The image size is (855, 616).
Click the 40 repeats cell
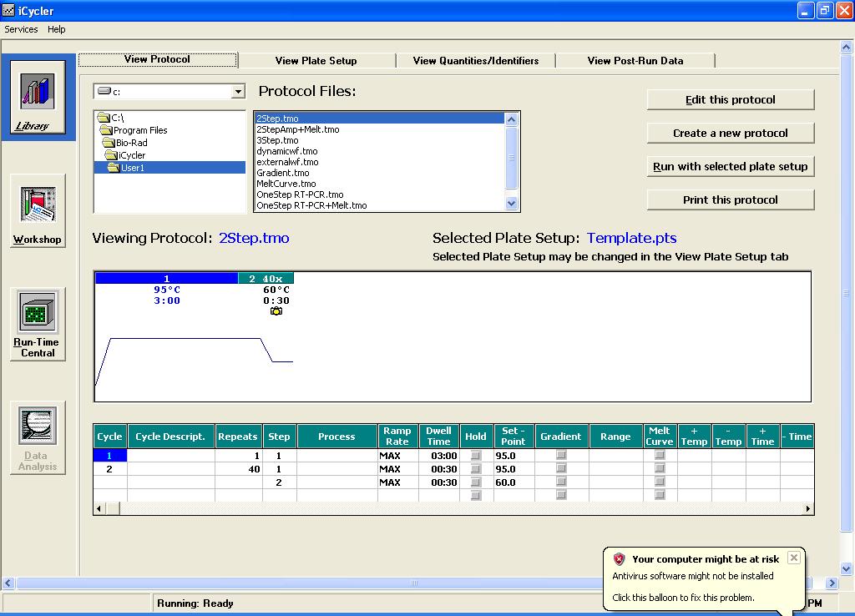(x=239, y=469)
